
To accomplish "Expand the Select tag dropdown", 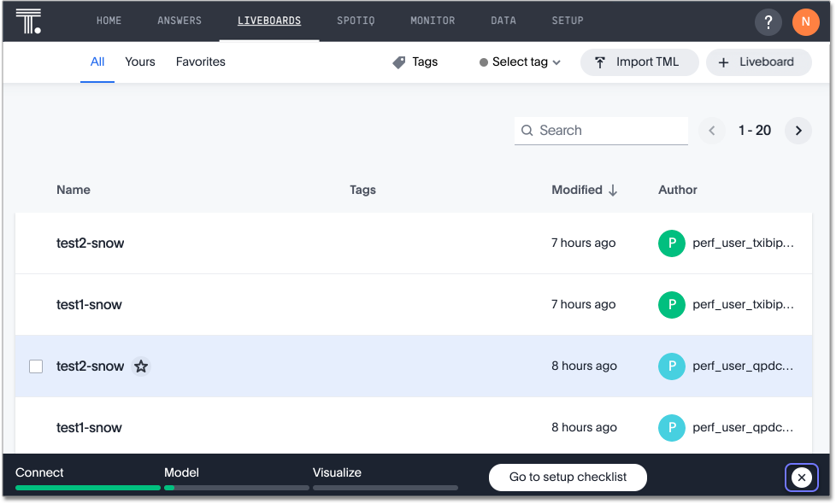I will click(520, 62).
